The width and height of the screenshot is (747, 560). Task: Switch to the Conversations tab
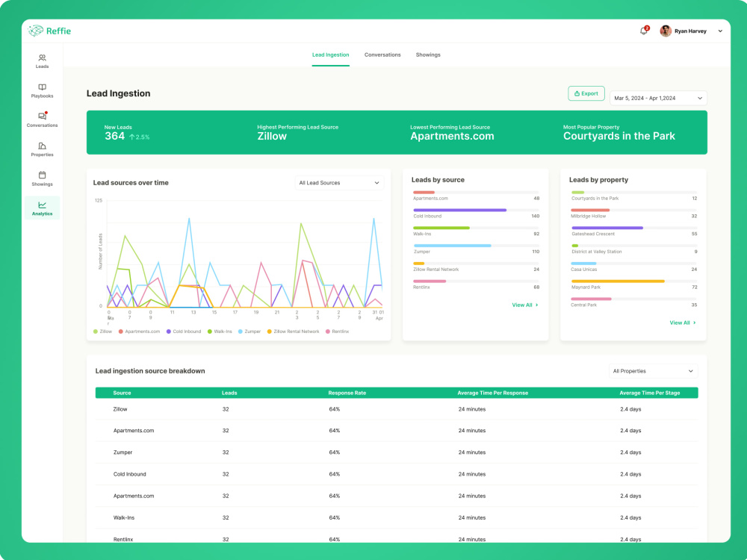point(382,55)
